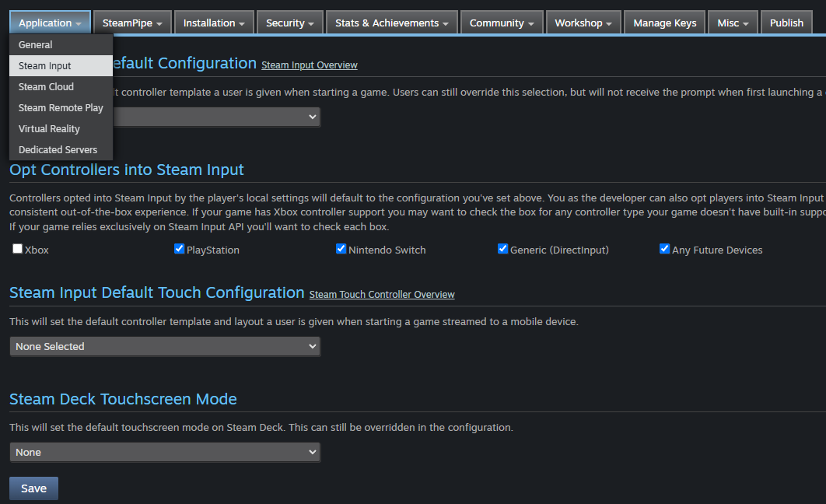Viewport: 826px width, 504px height.
Task: Click the Save button
Action: click(x=33, y=488)
